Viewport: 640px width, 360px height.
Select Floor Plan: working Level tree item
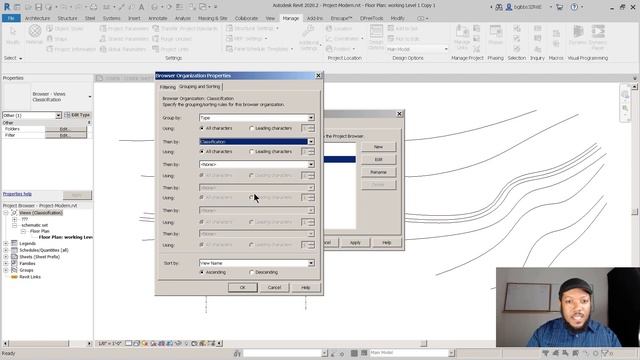click(66, 237)
